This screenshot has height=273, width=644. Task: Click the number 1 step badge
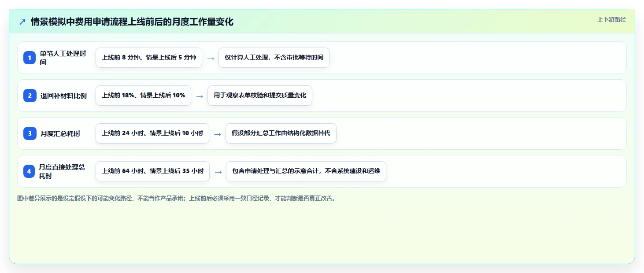click(30, 58)
